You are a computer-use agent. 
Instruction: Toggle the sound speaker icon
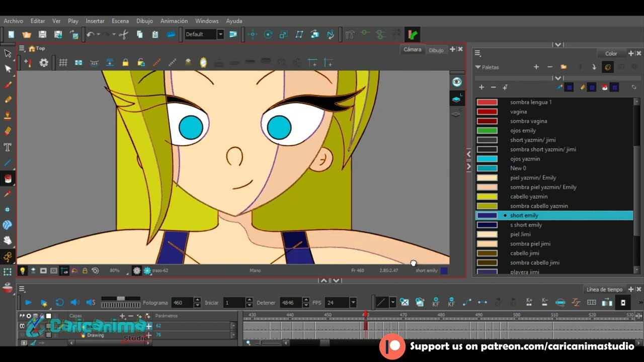pyautogui.click(x=75, y=303)
